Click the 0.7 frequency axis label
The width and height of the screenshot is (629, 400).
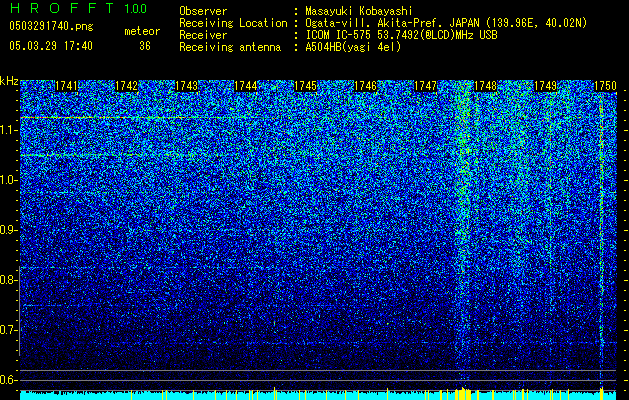[8, 330]
